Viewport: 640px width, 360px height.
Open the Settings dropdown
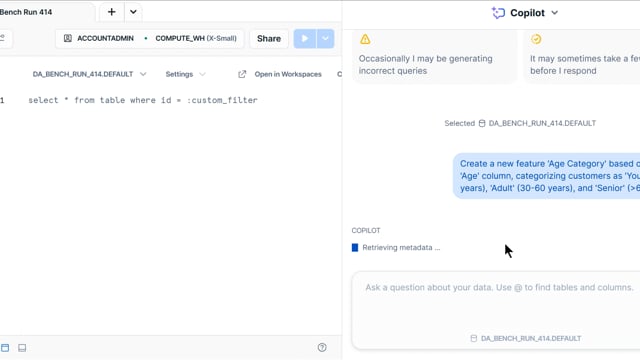[185, 74]
